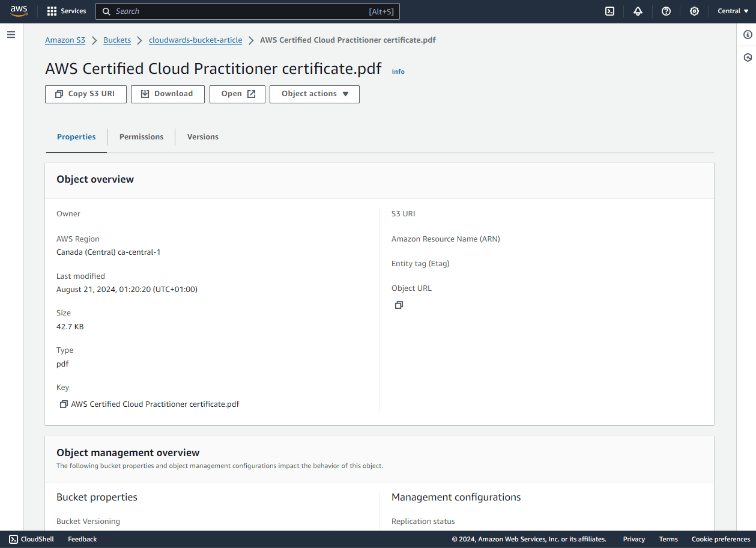
Task: Click the Object management overview heading
Action: point(128,453)
